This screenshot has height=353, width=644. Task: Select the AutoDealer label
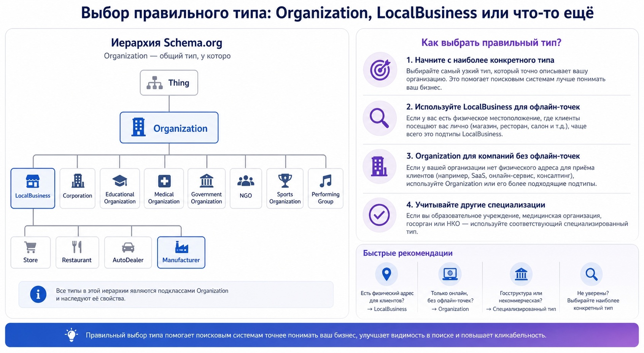click(128, 260)
